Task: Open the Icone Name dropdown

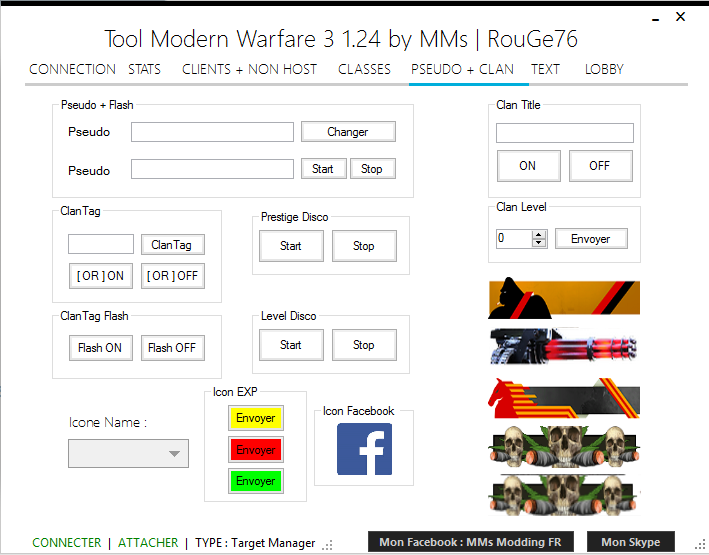Action: [128, 453]
